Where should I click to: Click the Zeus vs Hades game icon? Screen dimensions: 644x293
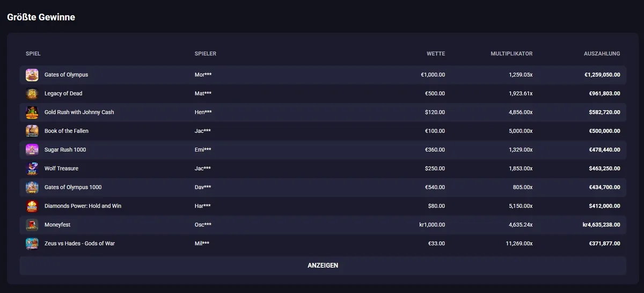pyautogui.click(x=32, y=244)
